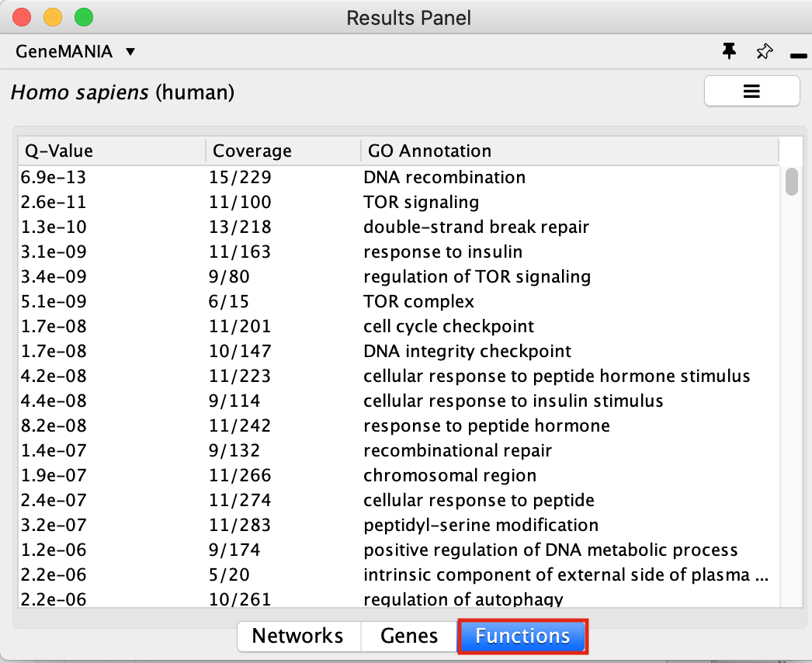812x663 pixels.
Task: Select the TOR signaling annotation row
Action: [x=422, y=202]
